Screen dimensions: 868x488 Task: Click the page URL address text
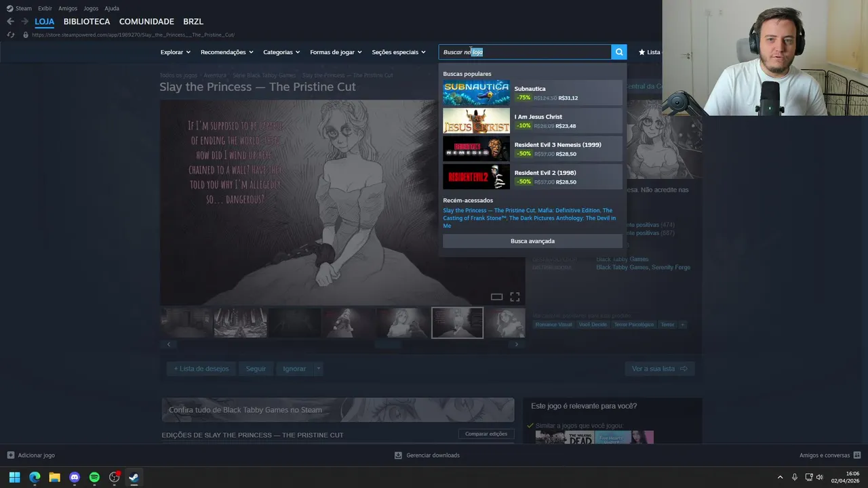click(133, 35)
